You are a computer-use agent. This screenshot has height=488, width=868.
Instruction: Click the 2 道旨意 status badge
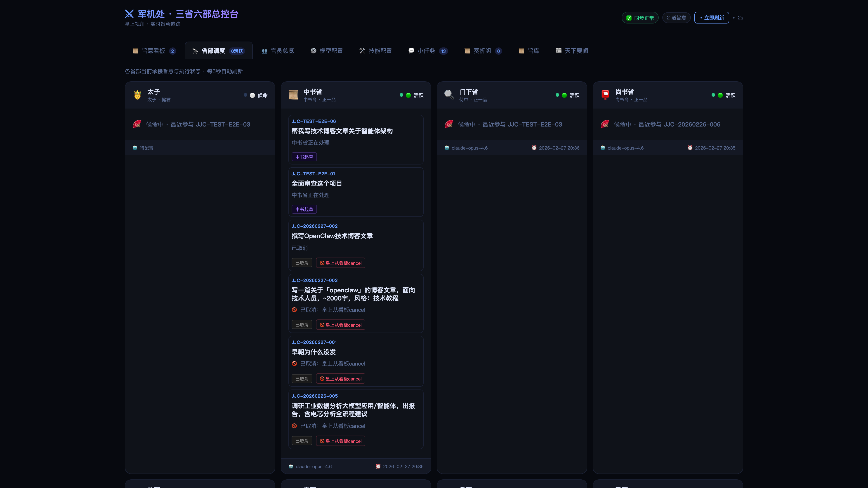point(676,18)
